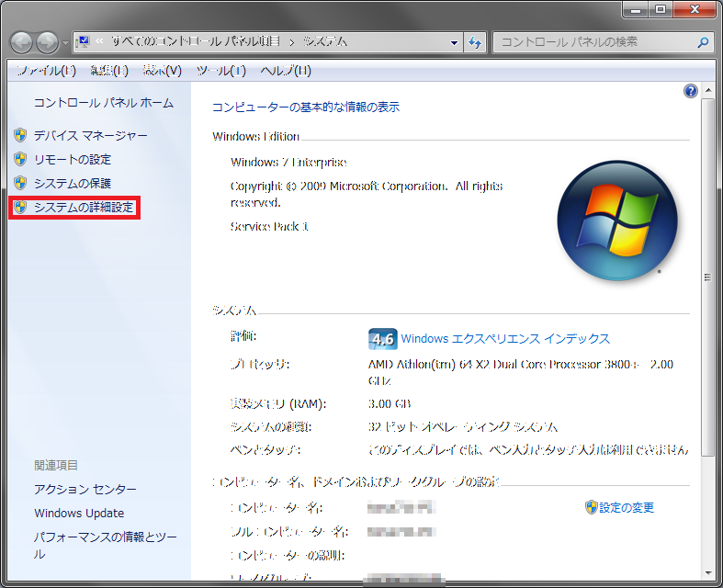Image resolution: width=723 pixels, height=588 pixels.
Task: Open パフォーマンスの情報とツール link
Action: click(x=105, y=546)
